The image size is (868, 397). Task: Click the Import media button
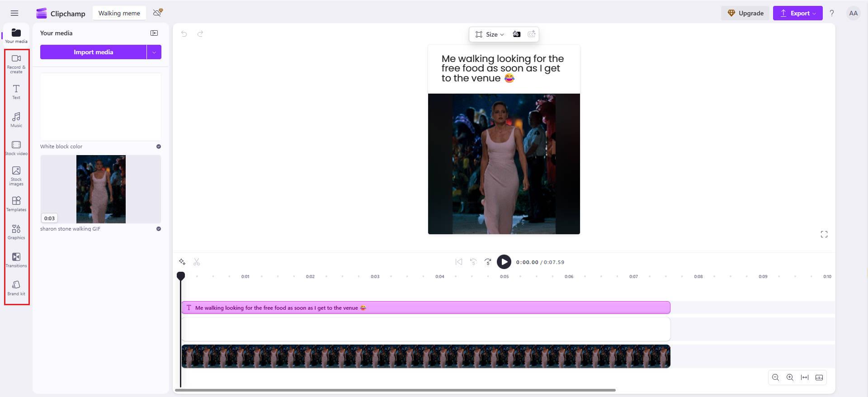tap(93, 52)
